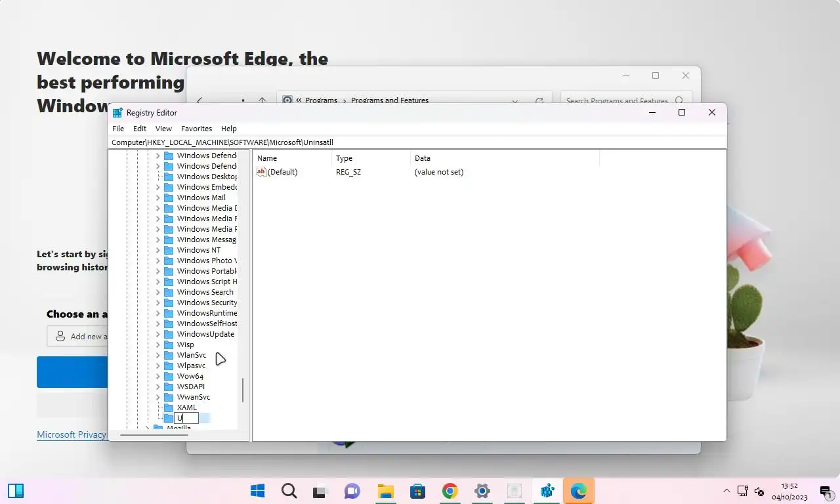Screen dimensions: 840x504
Task: Click the Wisp folder icon
Action: point(169,345)
